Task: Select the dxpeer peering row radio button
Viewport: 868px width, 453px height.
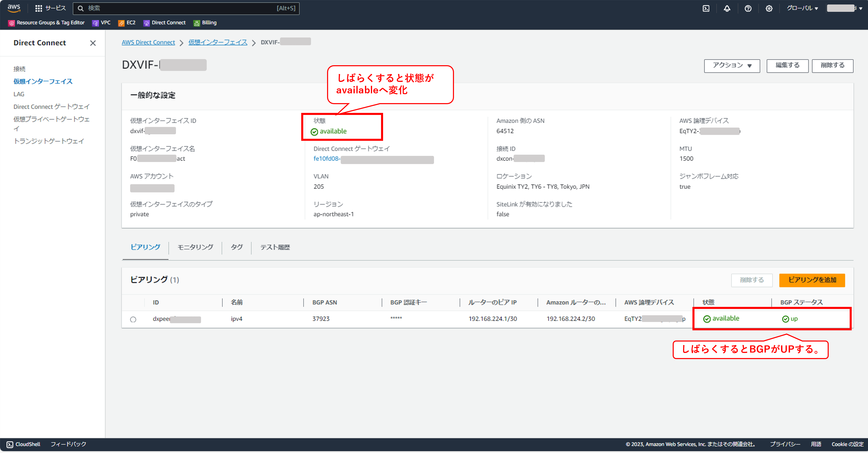Action: point(133,319)
